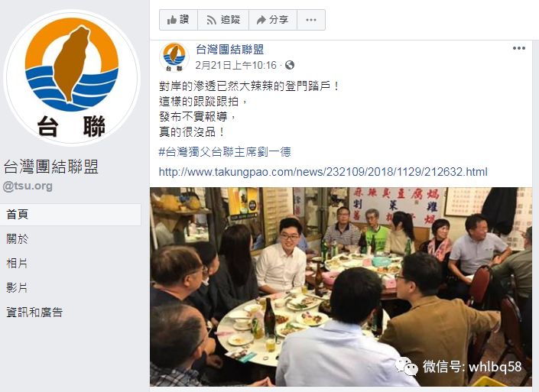
Task: Select 相片 in the sidebar
Action: pos(17,263)
